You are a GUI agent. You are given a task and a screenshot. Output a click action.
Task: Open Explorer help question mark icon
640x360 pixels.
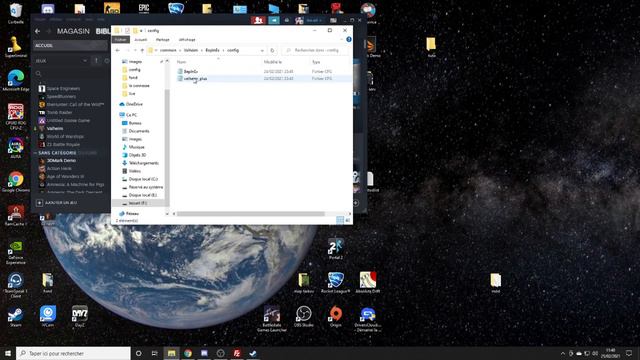(349, 40)
